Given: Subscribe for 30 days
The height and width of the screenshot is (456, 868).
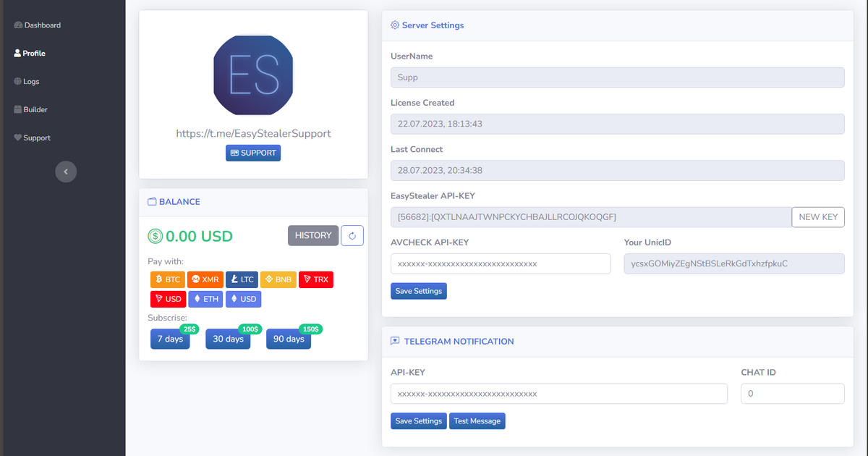Looking at the screenshot, I should tap(228, 339).
